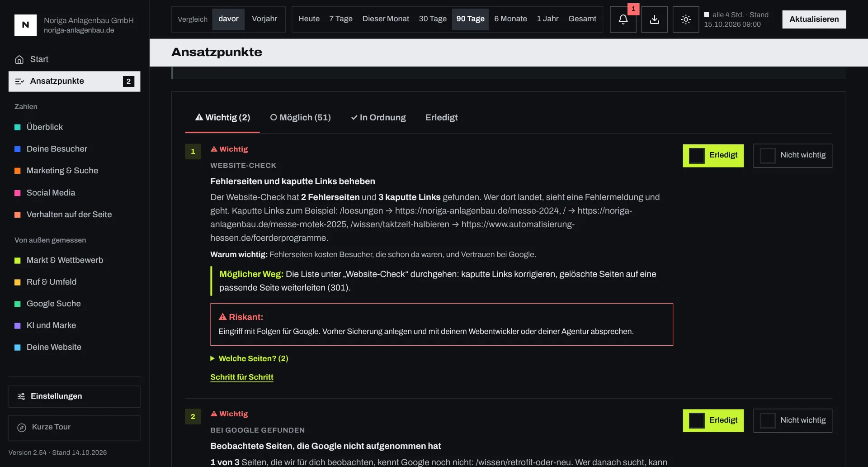Viewport: 868px width, 467px height.
Task: Select the Gesamt time range
Action: click(582, 19)
